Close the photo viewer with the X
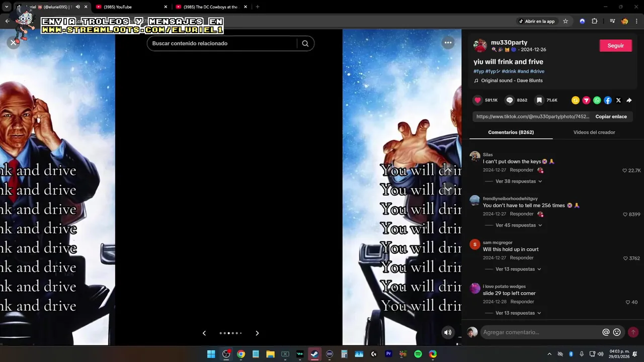 coord(13,43)
